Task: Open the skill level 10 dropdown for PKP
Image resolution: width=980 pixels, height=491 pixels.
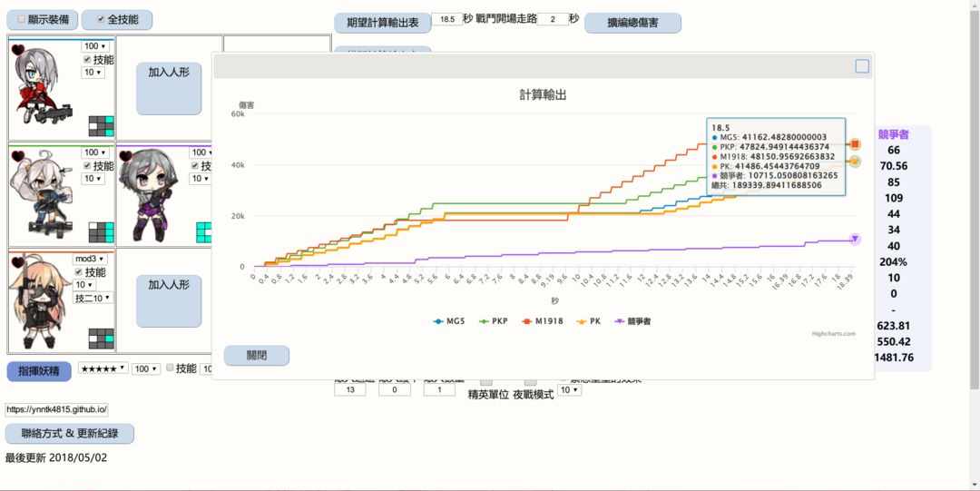Action: (x=93, y=179)
